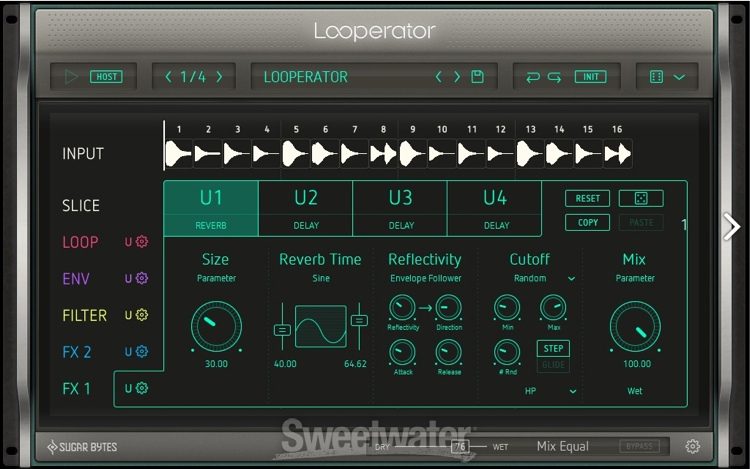Switch to the U2 Delay tab
750x469 pixels.
point(306,208)
